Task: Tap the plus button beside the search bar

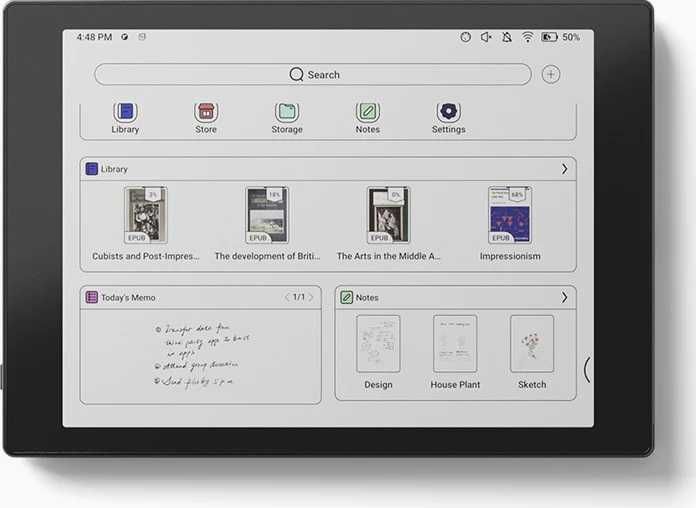Action: (x=551, y=74)
